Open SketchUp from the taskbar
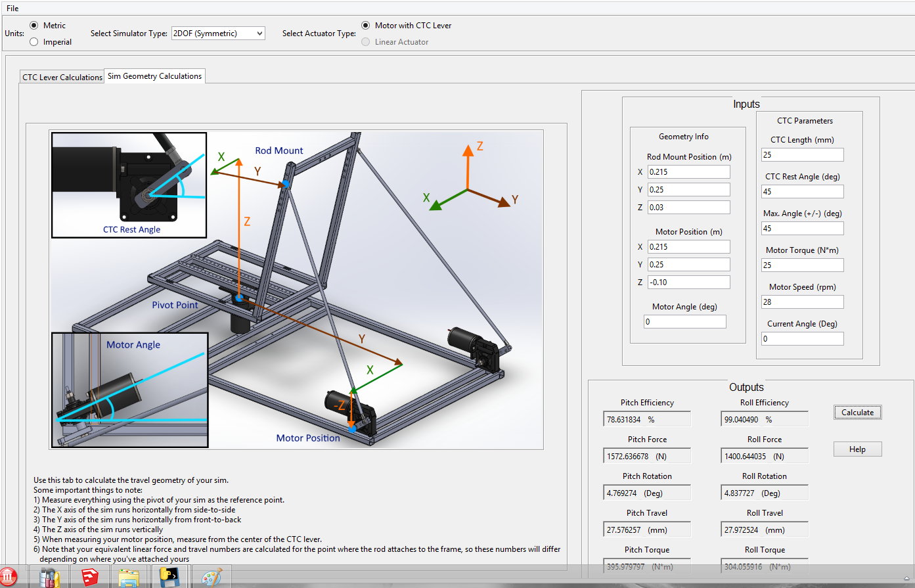915x588 pixels. tap(90, 577)
